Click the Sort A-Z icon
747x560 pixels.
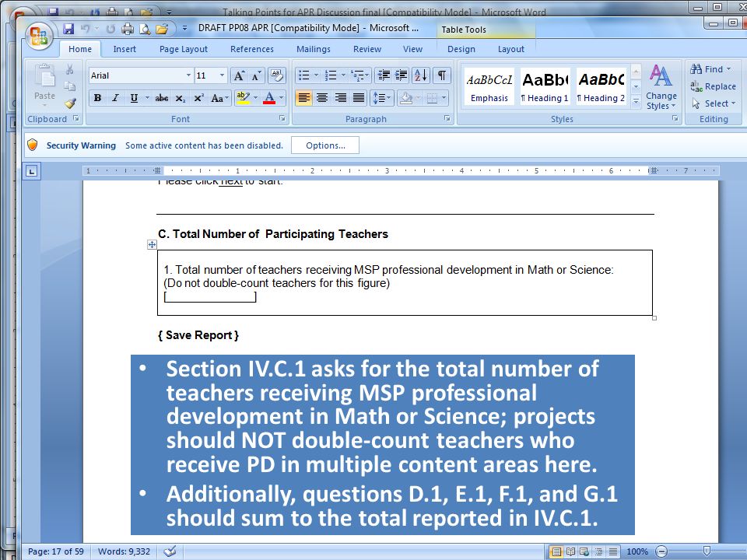click(421, 75)
